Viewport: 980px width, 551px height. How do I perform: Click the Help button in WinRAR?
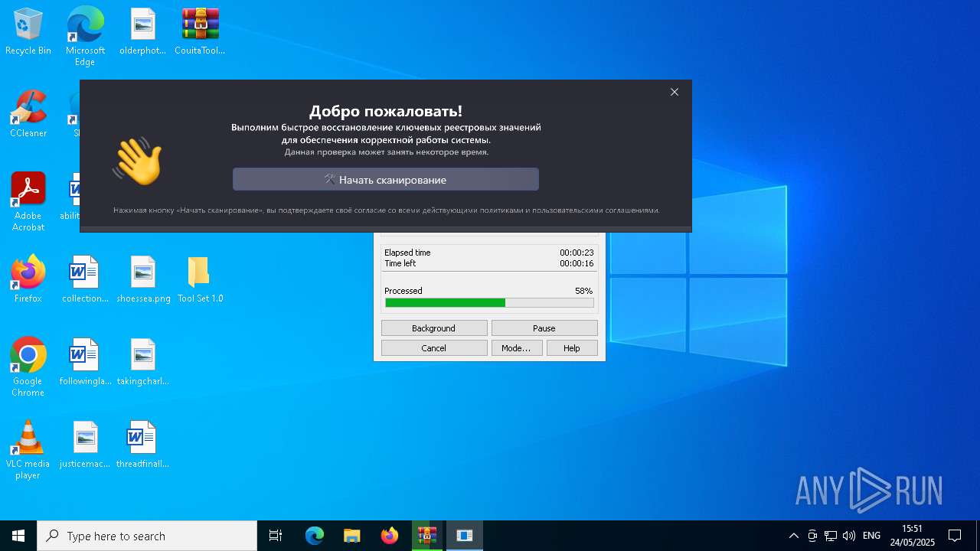[572, 348]
